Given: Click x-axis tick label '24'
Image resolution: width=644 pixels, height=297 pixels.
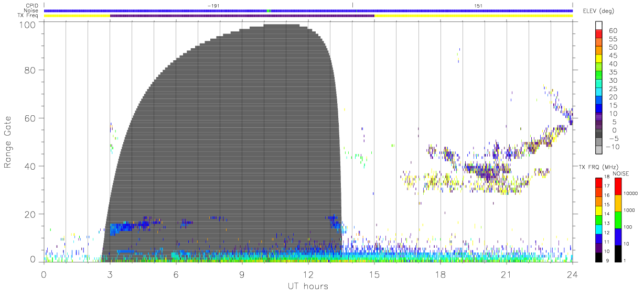Looking at the screenshot, I should (572, 274).
